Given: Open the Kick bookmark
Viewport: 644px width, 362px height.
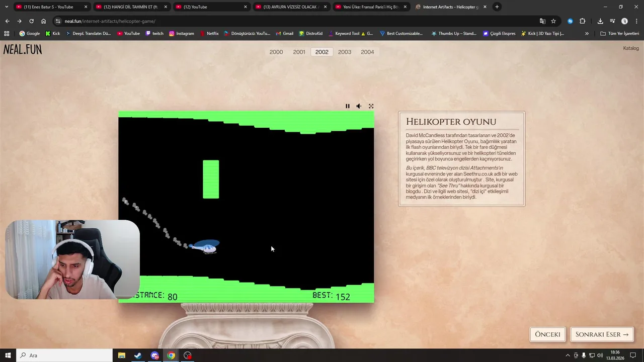Looking at the screenshot, I should [x=53, y=33].
